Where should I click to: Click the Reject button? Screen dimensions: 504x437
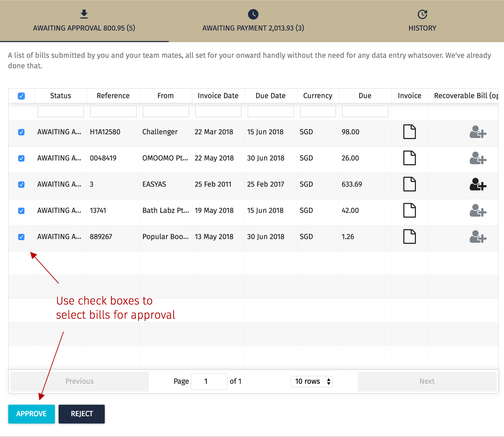(x=82, y=414)
